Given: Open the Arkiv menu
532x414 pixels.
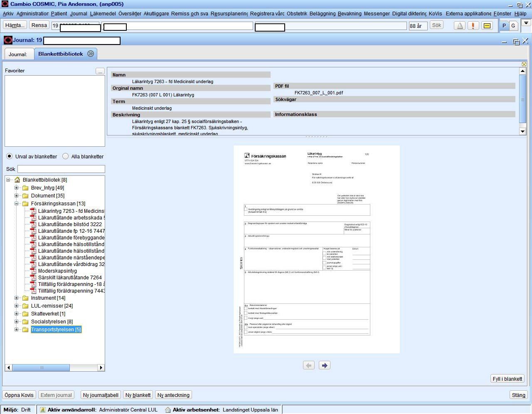Looking at the screenshot, I should pyautogui.click(x=8, y=14).
